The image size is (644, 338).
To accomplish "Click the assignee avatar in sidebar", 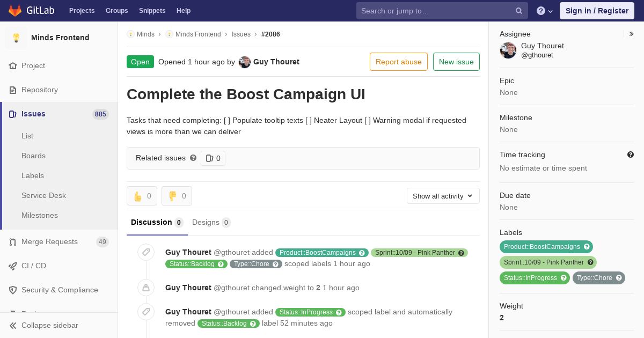I will (x=508, y=50).
